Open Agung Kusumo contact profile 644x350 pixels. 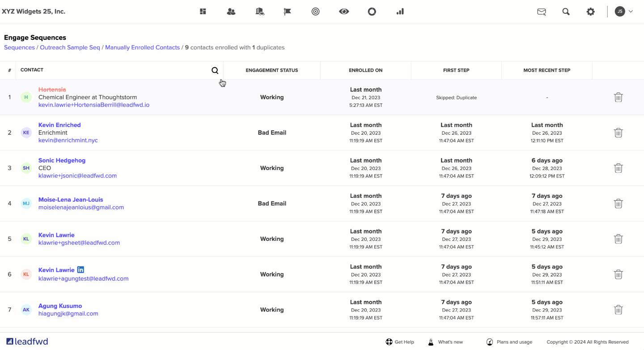[x=60, y=306]
